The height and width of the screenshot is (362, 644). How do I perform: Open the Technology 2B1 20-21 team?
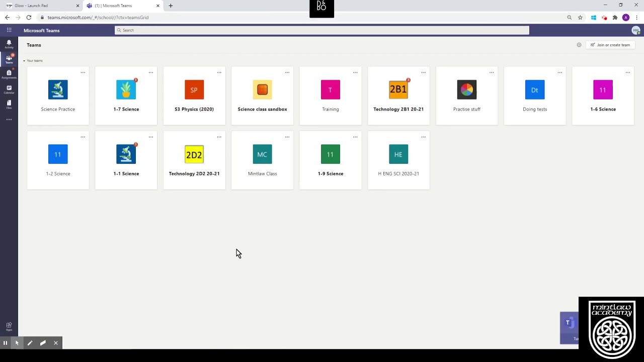398,96
